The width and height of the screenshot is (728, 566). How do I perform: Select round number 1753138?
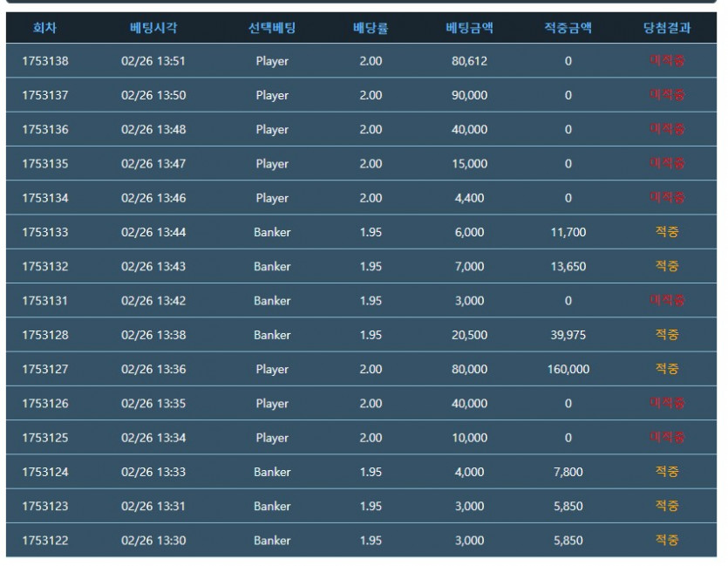tap(45, 61)
